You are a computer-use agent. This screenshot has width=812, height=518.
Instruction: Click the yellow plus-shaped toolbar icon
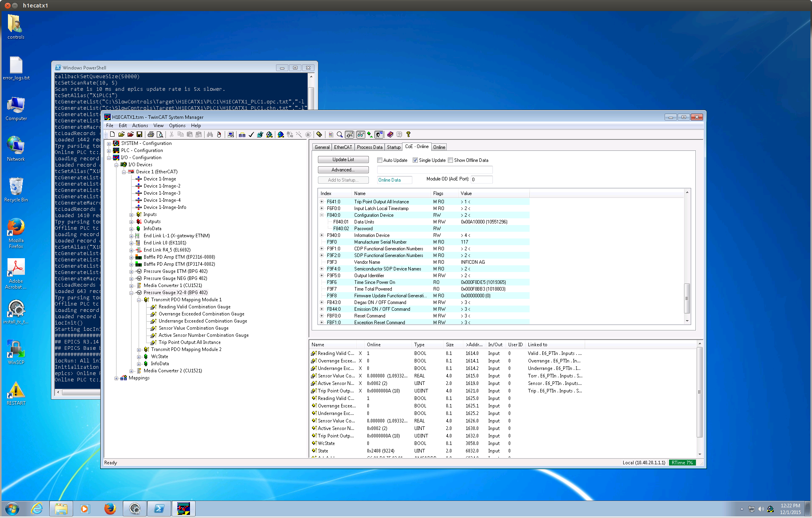(319, 135)
